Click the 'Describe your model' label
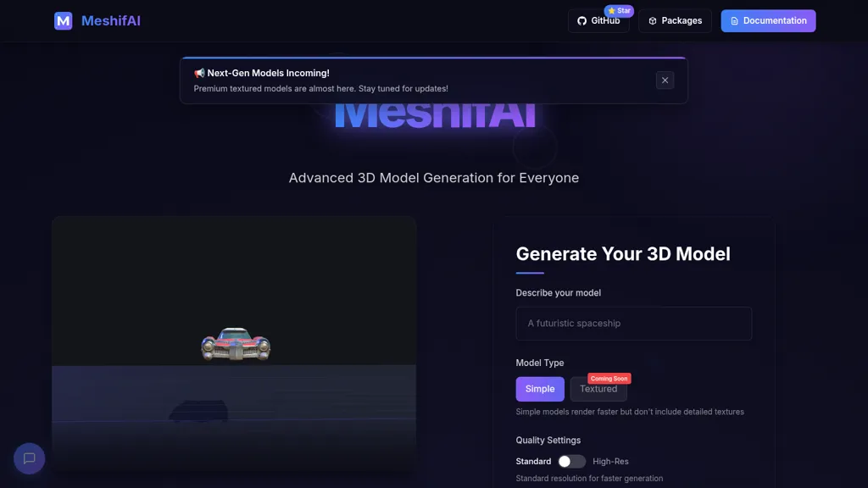This screenshot has width=868, height=488. [558, 292]
